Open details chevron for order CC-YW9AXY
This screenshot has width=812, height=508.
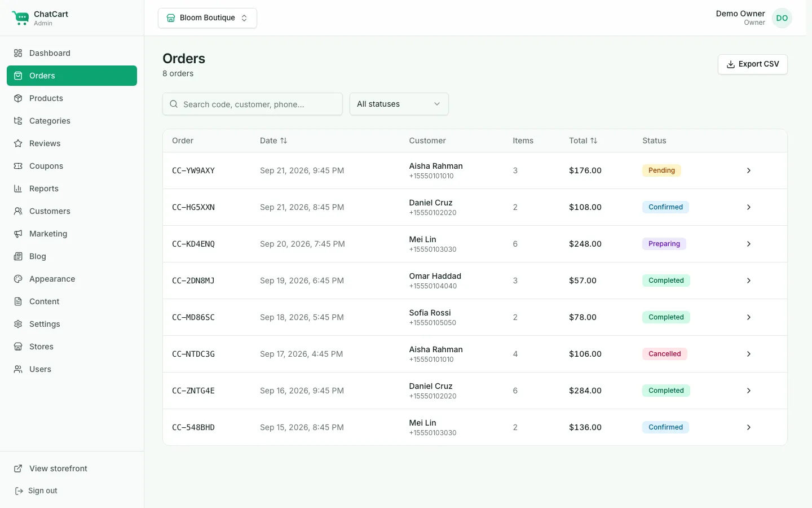[749, 170]
